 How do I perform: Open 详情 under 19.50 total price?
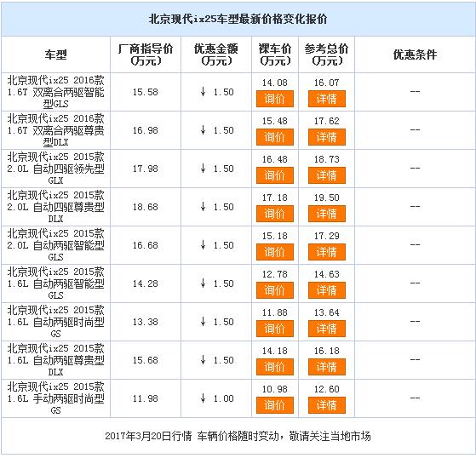tap(327, 214)
